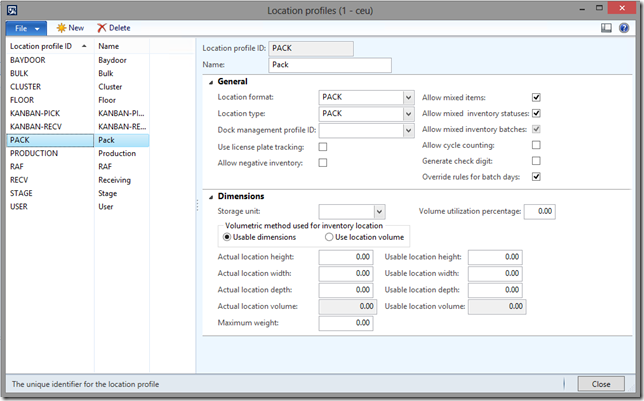Viewport: 644px width, 401px height.
Task: Click the view layout icon beside help
Action: pos(607,28)
